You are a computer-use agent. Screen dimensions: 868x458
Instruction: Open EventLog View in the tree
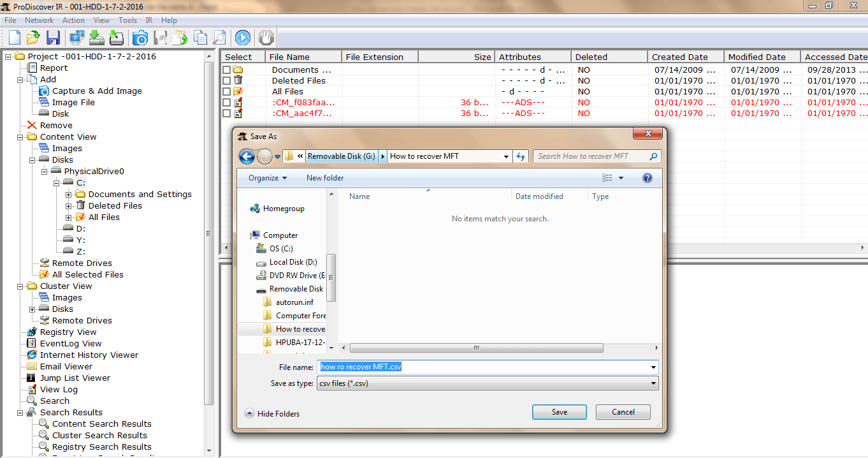click(71, 343)
